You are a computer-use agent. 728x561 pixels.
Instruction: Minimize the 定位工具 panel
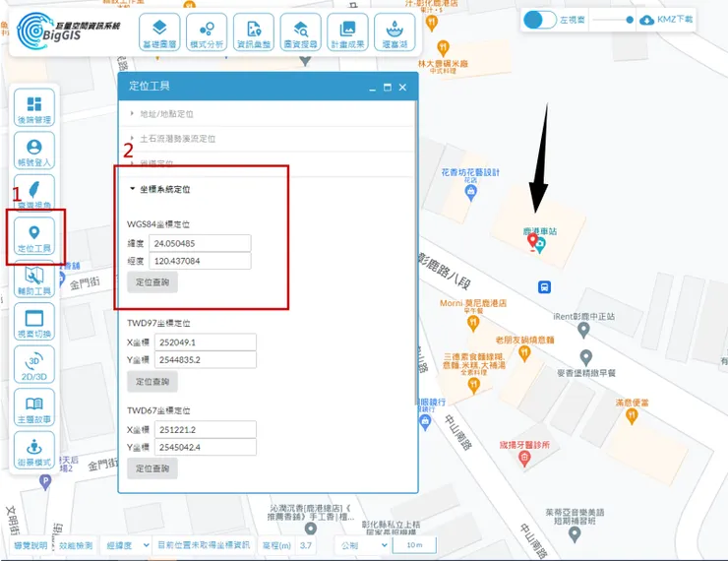(x=372, y=88)
